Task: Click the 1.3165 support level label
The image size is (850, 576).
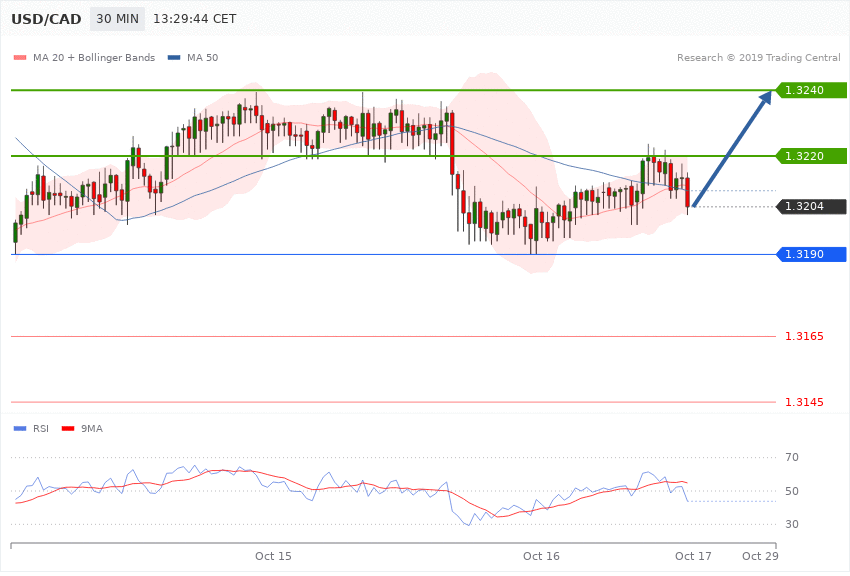Action: point(804,336)
